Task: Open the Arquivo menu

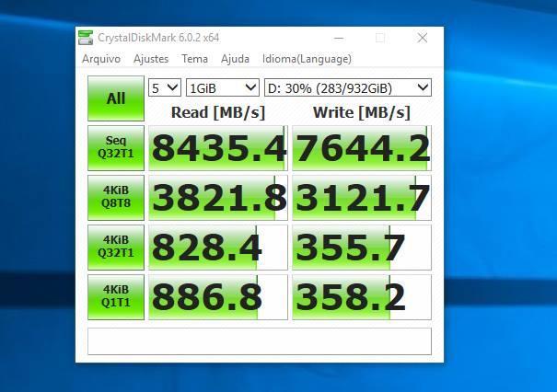Action: [101, 59]
